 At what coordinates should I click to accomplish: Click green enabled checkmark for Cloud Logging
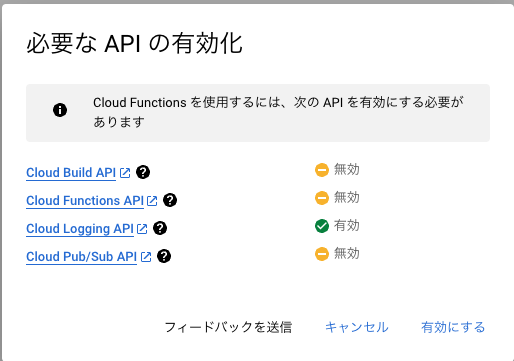coord(322,226)
